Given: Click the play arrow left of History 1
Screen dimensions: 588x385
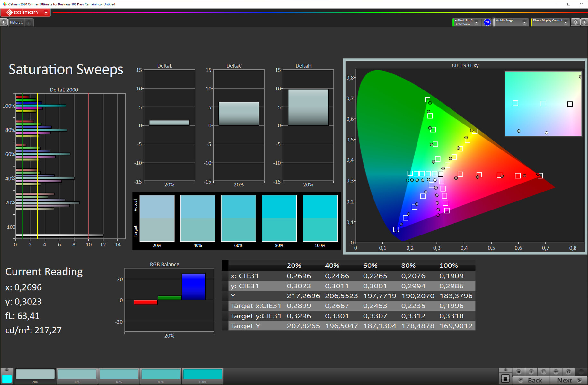Looking at the screenshot, I should click(4, 22).
